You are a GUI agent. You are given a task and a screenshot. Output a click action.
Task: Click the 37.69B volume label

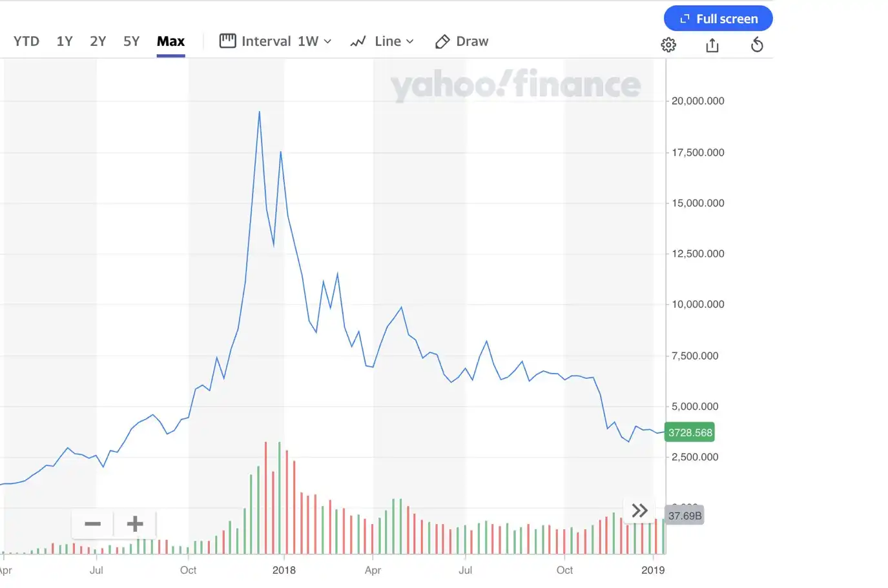point(685,515)
